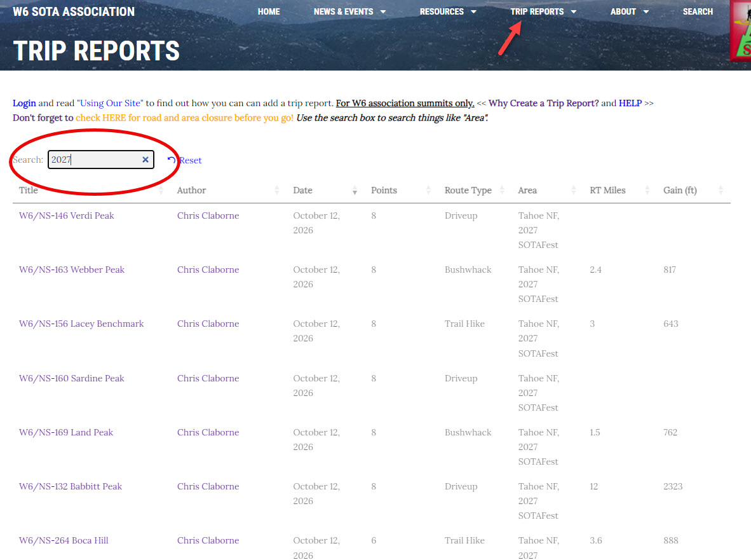This screenshot has width=751, height=560.
Task: Click the Bushwhack cell in Land Peak row
Action: [468, 433]
